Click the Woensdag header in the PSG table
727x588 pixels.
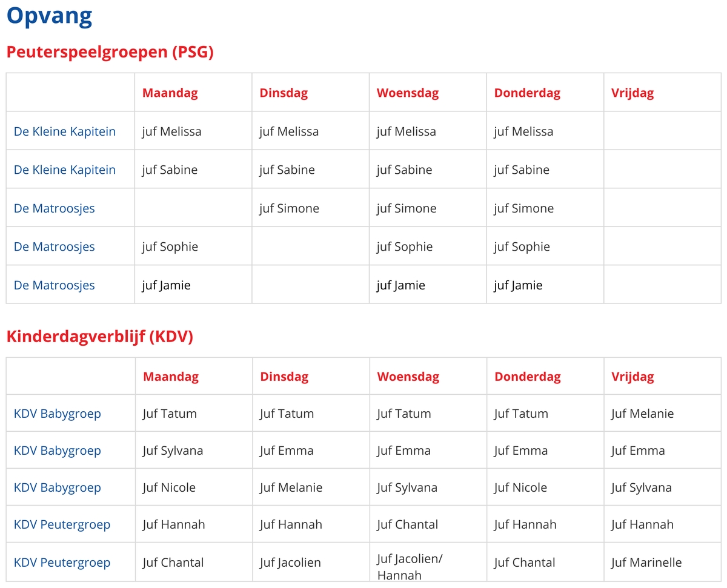pos(408,93)
